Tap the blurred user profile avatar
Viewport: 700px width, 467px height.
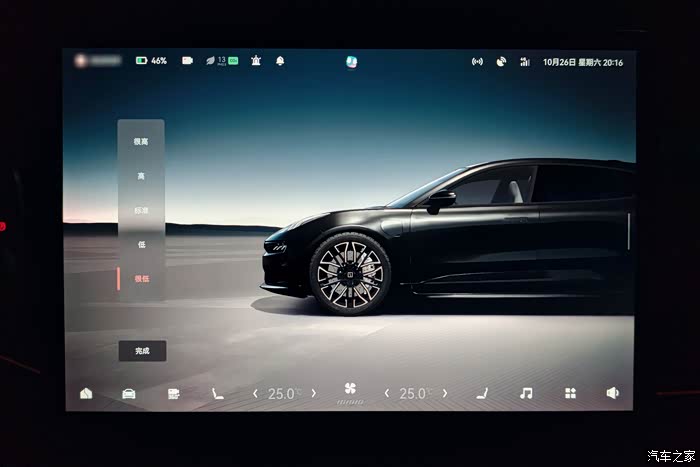pos(80,61)
